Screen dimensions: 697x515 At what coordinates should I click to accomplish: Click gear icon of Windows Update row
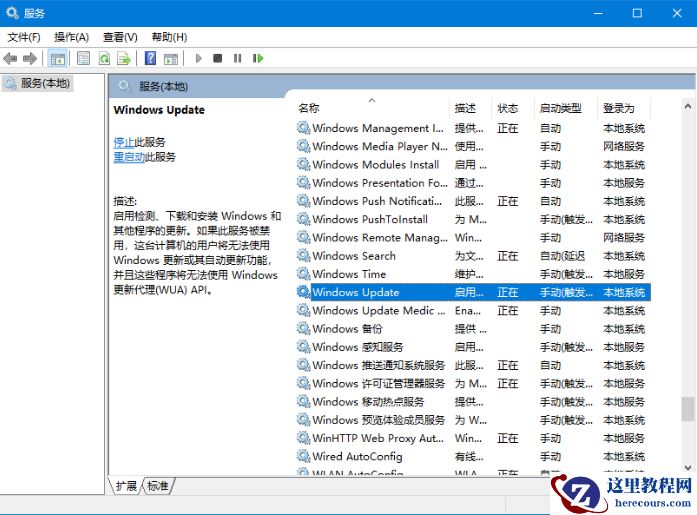[x=304, y=292]
